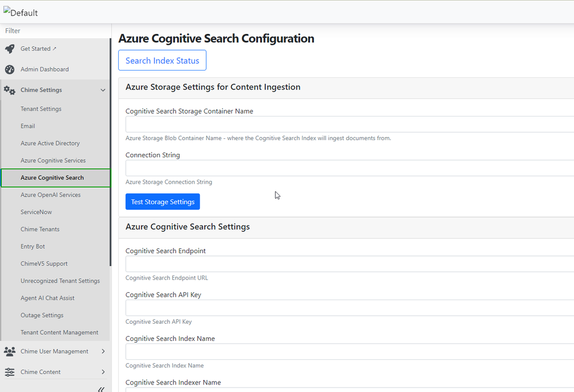This screenshot has width=574, height=392.
Task: Open Tenant Settings in the sidebar
Action: coord(41,108)
